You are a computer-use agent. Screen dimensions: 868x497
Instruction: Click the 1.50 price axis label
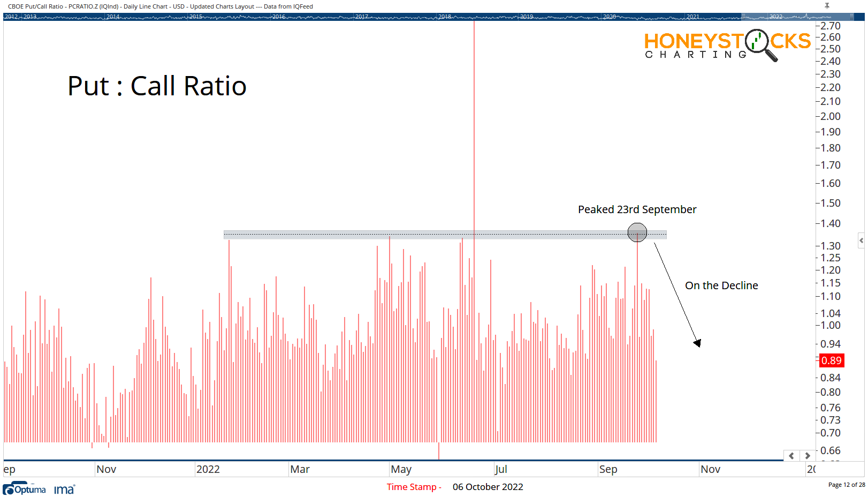(831, 203)
